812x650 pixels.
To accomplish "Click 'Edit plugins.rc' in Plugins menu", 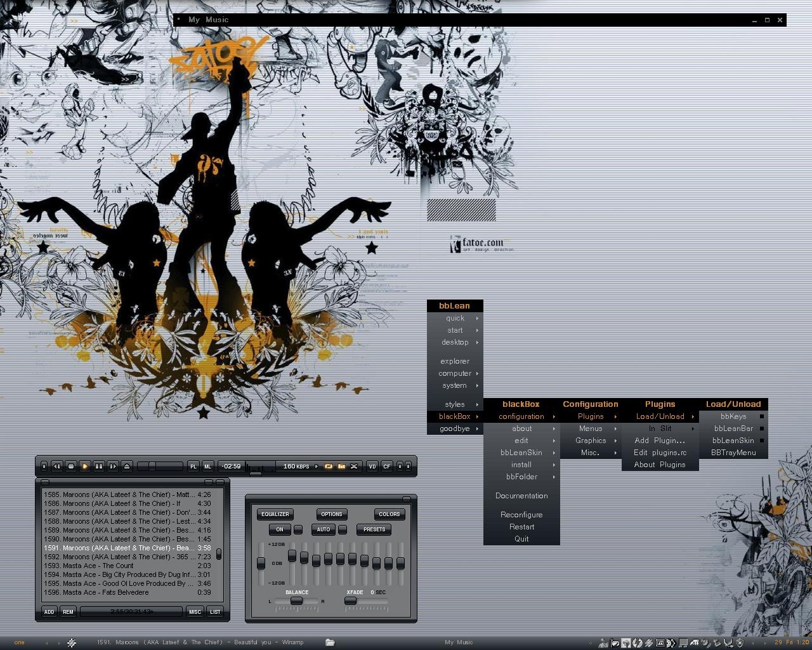I will pos(660,453).
